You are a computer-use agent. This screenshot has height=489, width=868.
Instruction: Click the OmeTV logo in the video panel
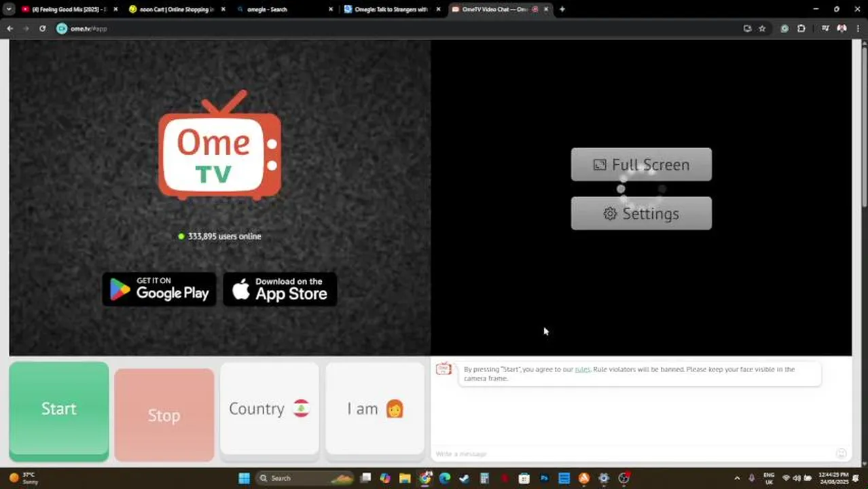(x=219, y=145)
